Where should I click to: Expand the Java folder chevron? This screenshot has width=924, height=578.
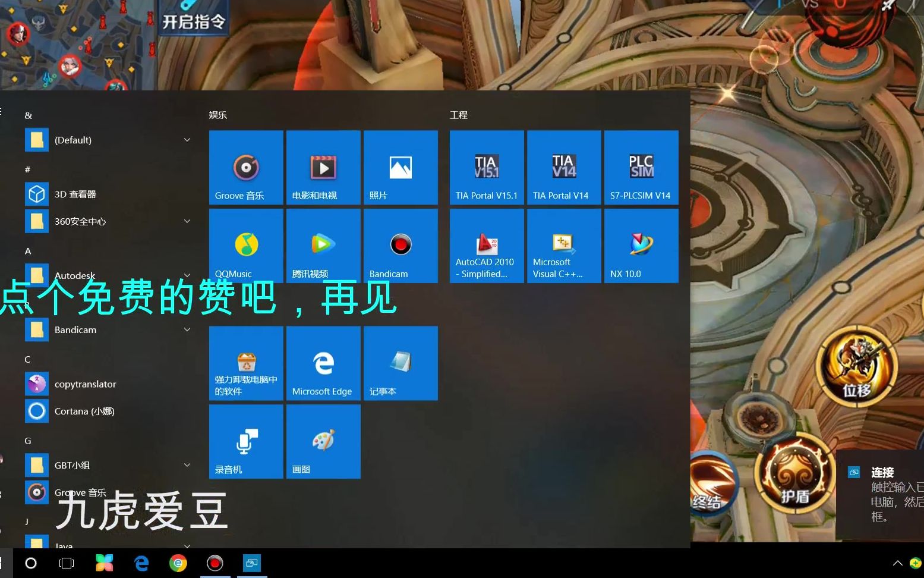(x=187, y=545)
